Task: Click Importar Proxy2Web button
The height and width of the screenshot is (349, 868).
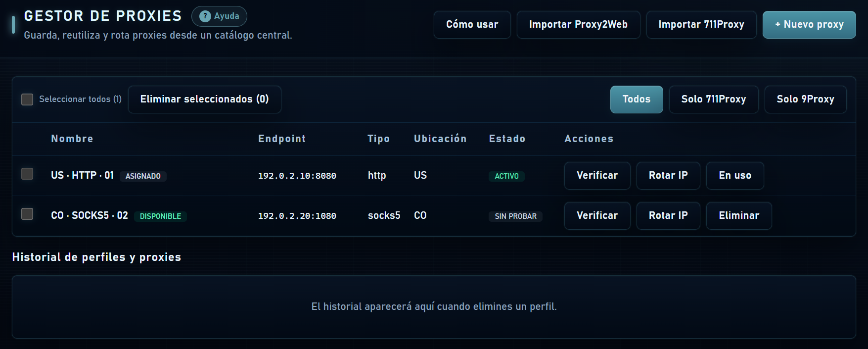Action: 578,25
